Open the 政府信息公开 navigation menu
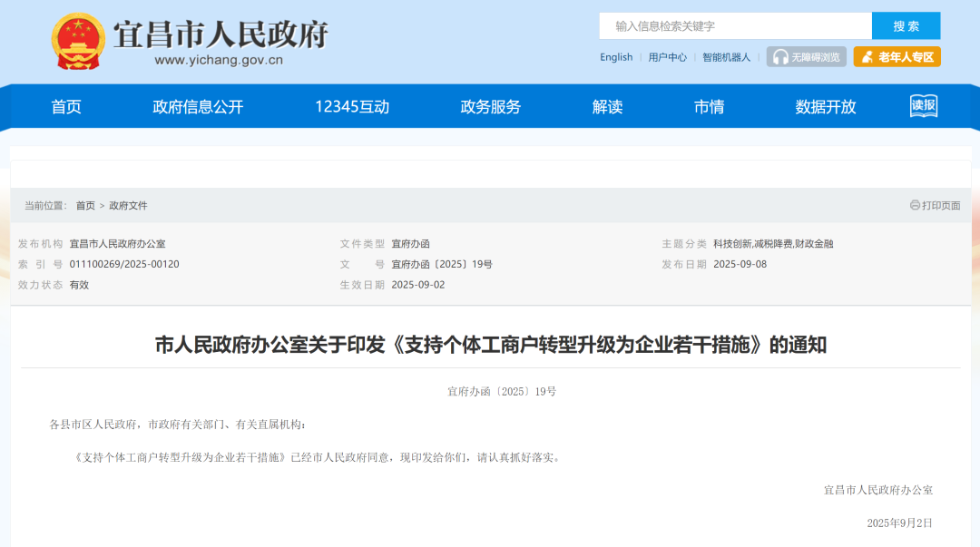 click(198, 107)
